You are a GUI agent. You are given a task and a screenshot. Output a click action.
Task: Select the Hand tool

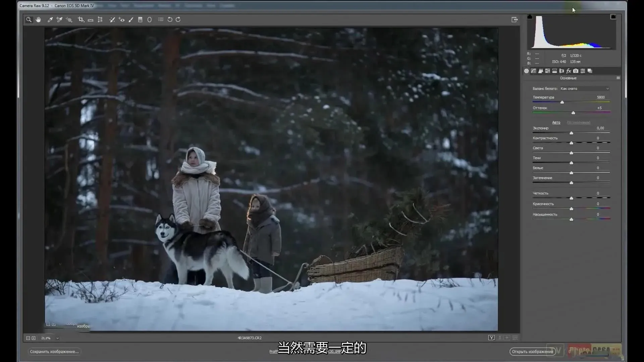click(x=38, y=20)
